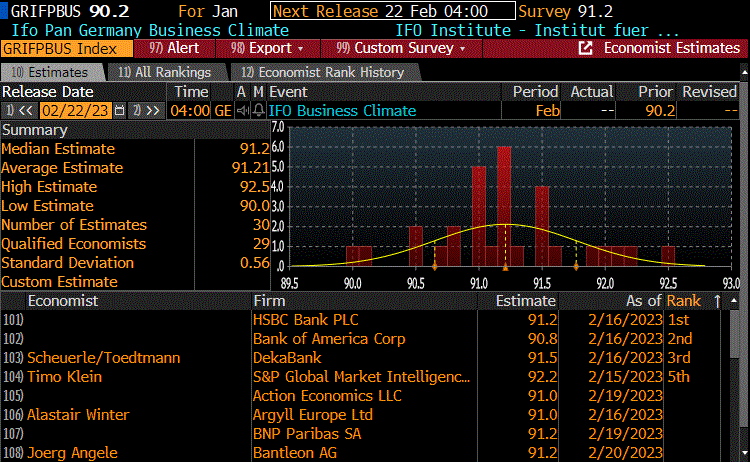Click the histogram bar at 92.5

668,256
